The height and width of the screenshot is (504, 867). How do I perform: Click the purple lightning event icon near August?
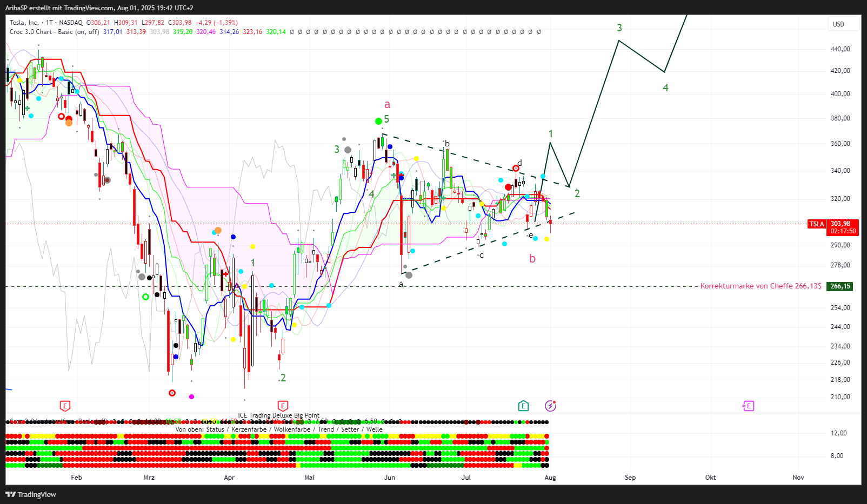coord(550,406)
